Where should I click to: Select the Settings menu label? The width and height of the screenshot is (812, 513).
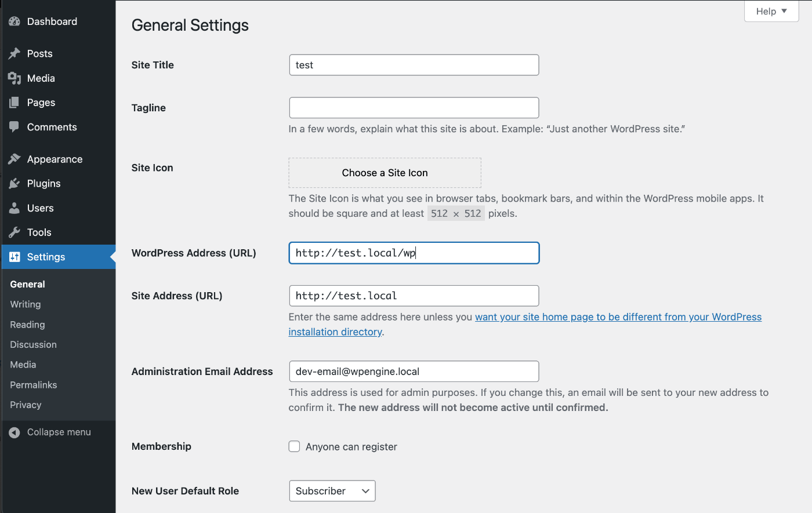click(46, 257)
